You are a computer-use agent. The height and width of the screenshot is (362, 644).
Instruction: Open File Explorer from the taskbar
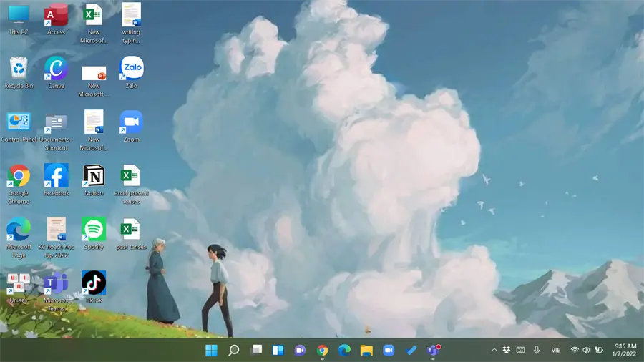coord(366,350)
